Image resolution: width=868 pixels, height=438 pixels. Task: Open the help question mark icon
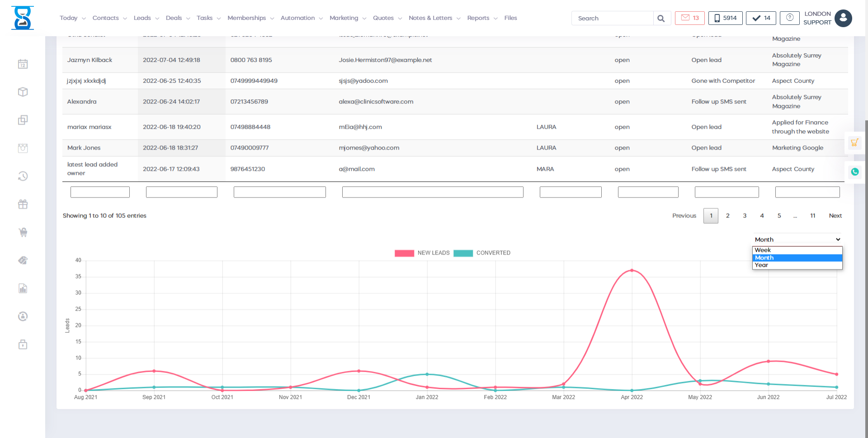[x=789, y=18]
